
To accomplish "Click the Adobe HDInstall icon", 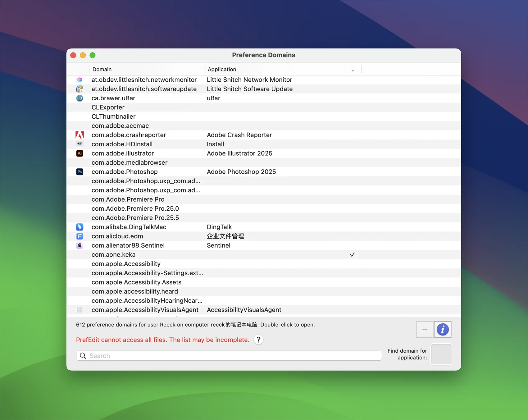I will click(x=80, y=144).
